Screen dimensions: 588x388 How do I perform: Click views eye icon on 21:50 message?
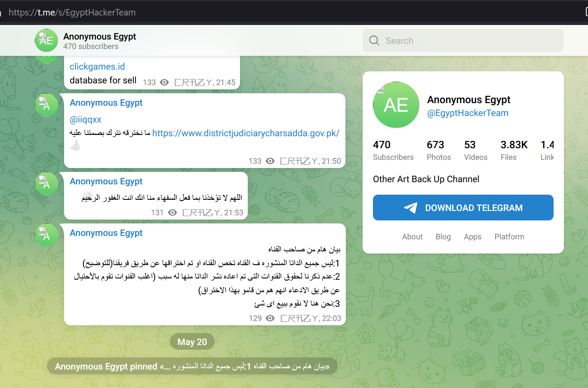tap(270, 161)
